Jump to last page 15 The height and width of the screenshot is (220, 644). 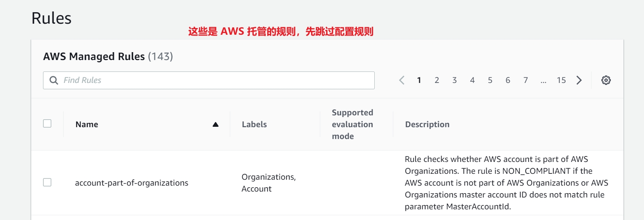(x=561, y=80)
